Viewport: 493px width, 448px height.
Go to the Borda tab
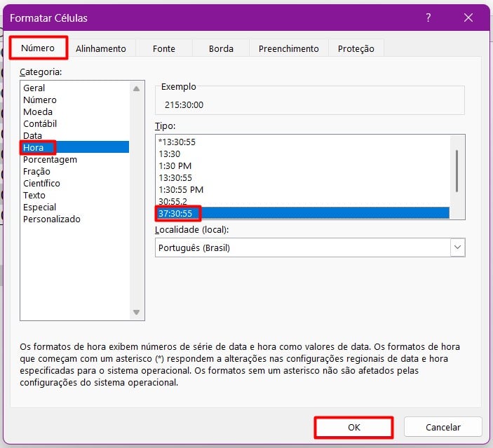point(221,48)
